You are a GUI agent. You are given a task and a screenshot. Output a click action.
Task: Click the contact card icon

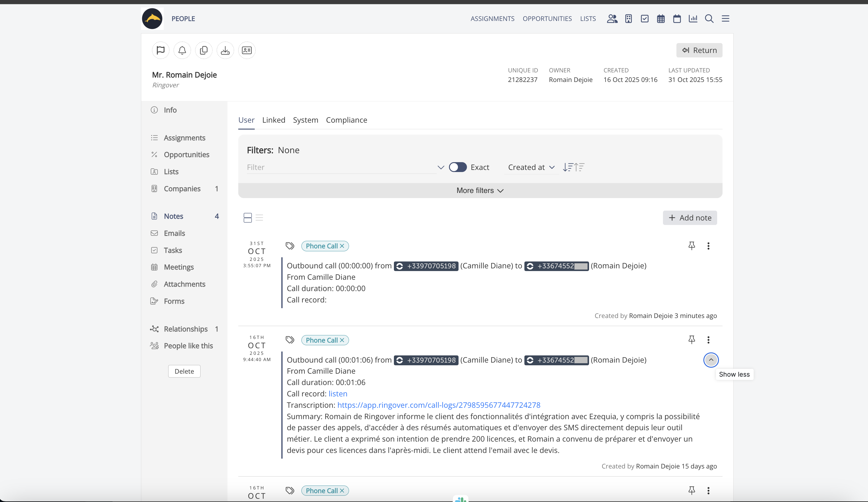pyautogui.click(x=247, y=50)
